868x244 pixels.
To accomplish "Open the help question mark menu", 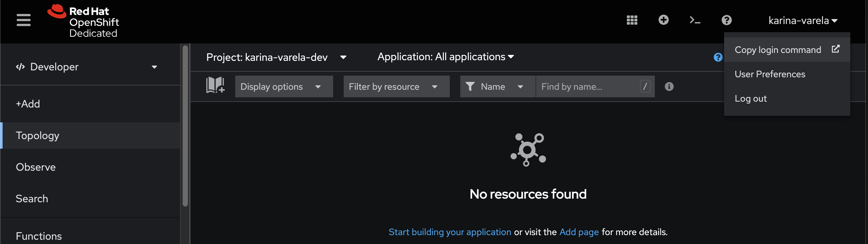I will [x=726, y=20].
